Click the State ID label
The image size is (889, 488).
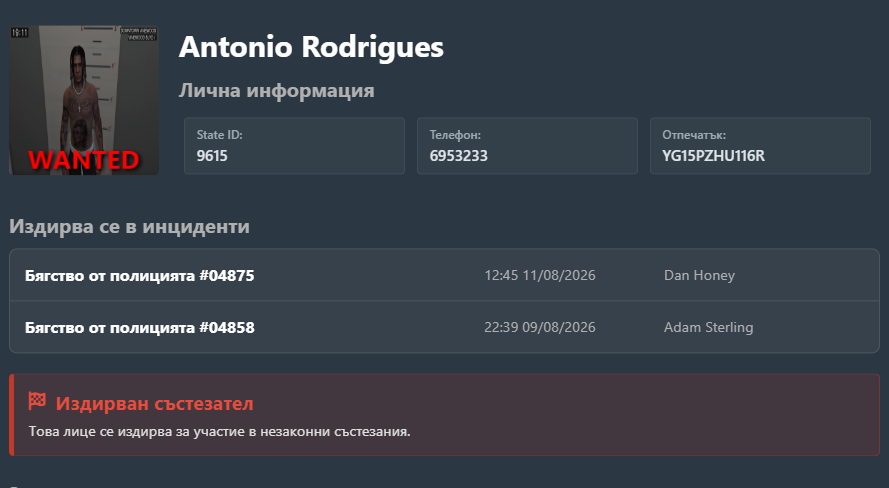click(219, 135)
